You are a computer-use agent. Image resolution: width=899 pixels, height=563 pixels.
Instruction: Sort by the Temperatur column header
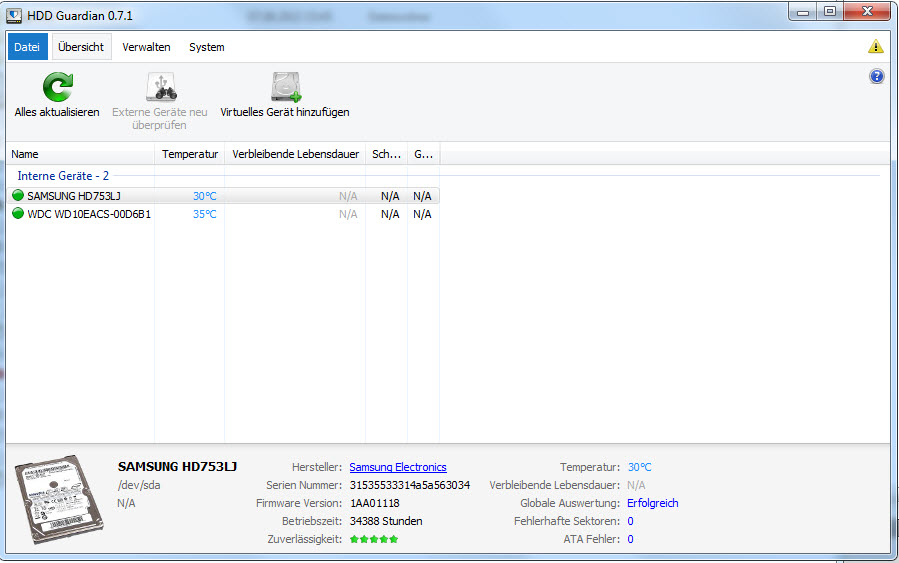click(x=190, y=154)
